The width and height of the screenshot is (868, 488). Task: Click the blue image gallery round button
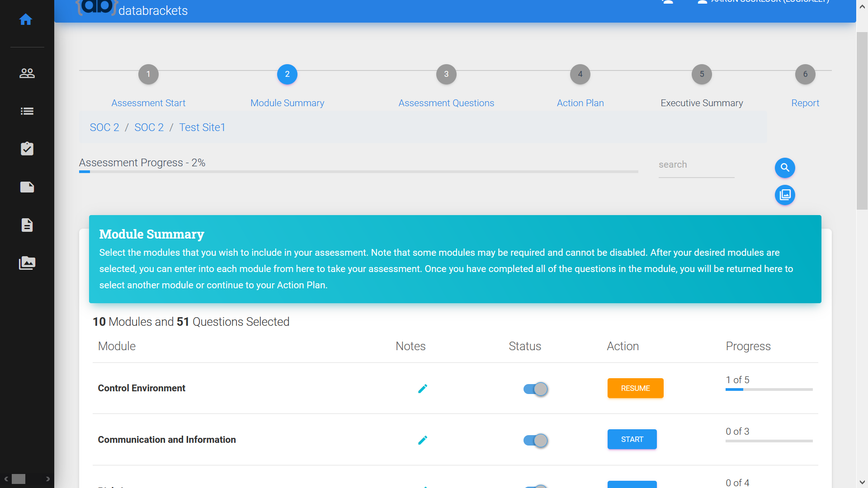[785, 195]
